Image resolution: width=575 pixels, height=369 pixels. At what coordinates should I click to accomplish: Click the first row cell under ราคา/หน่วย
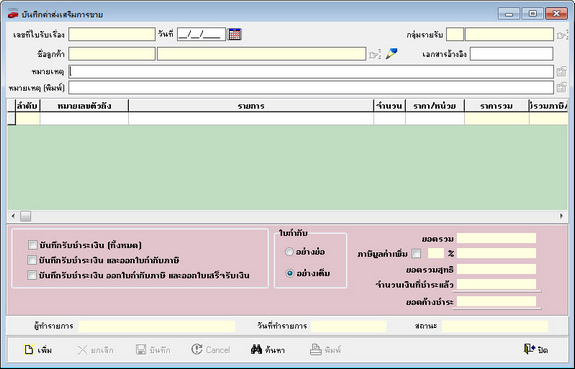coord(435,118)
